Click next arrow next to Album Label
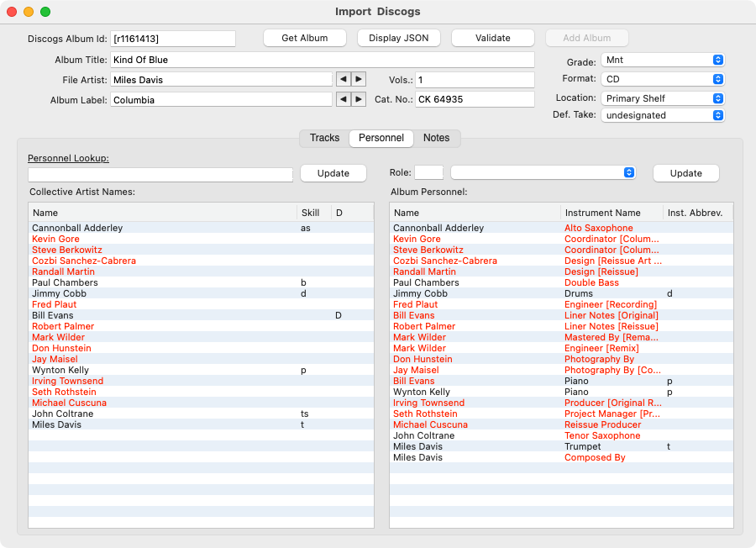756x548 pixels. click(x=359, y=99)
